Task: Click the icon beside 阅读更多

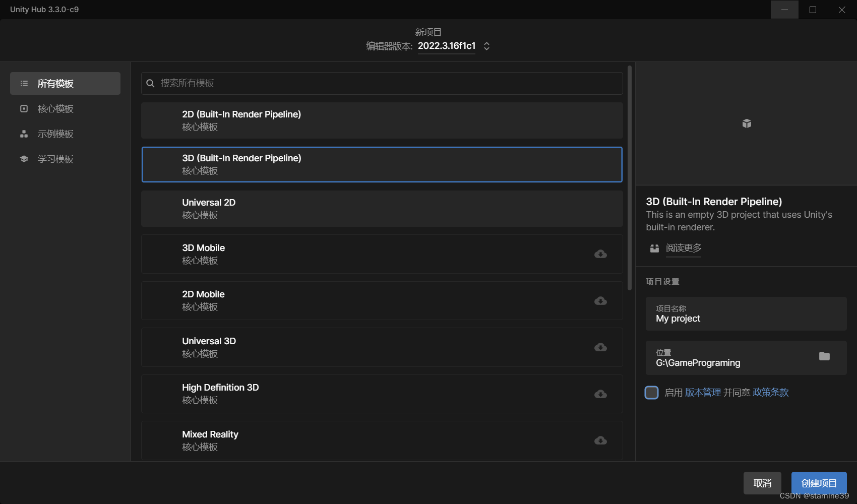Action: point(654,248)
